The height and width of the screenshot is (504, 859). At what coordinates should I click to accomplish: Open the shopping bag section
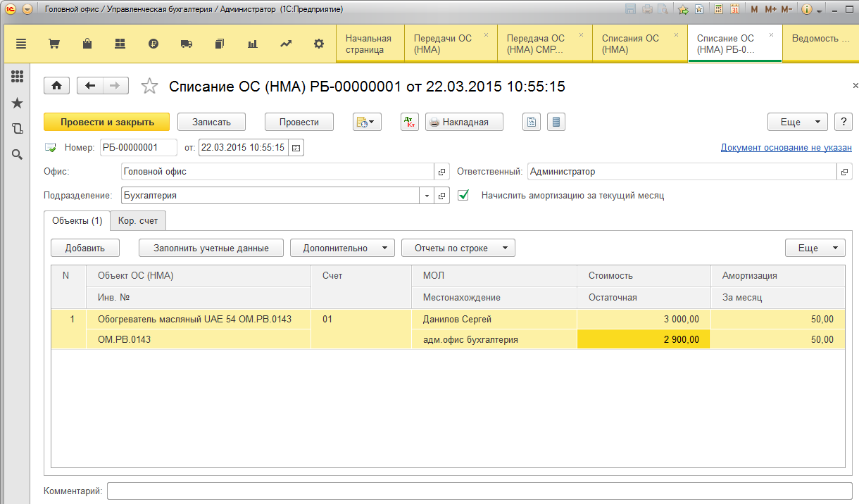[87, 44]
